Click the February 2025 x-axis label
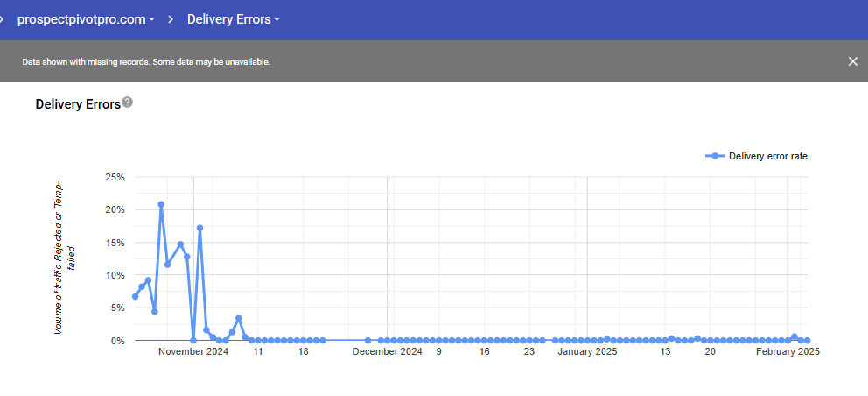Image resolution: width=868 pixels, height=396 pixels. coord(787,352)
